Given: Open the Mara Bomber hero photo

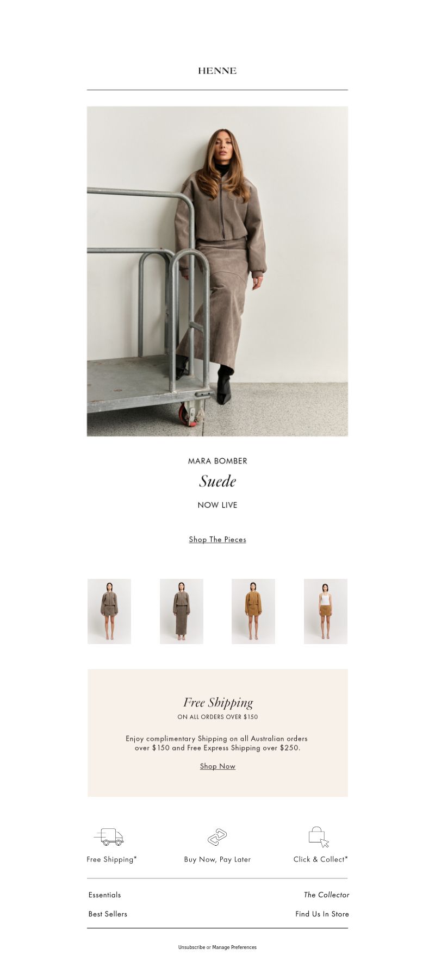Looking at the screenshot, I should (x=217, y=271).
